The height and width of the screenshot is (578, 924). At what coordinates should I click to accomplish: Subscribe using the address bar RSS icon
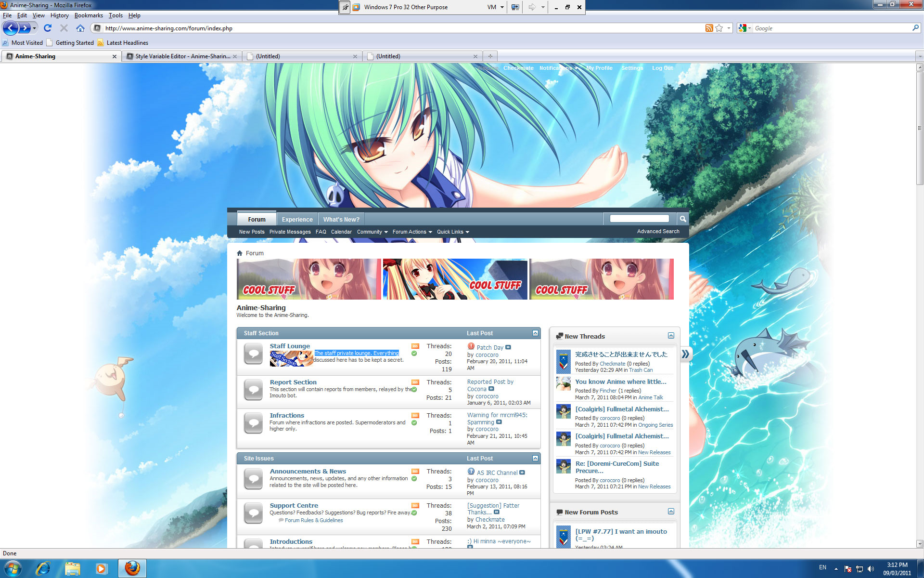coord(709,28)
